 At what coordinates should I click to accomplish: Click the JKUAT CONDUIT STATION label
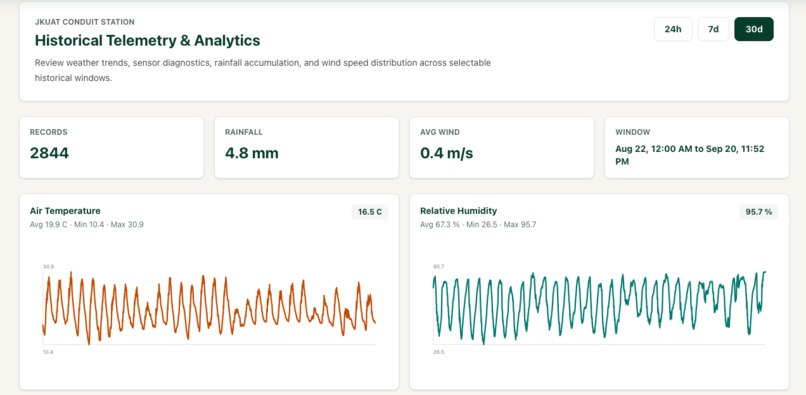[x=85, y=22]
